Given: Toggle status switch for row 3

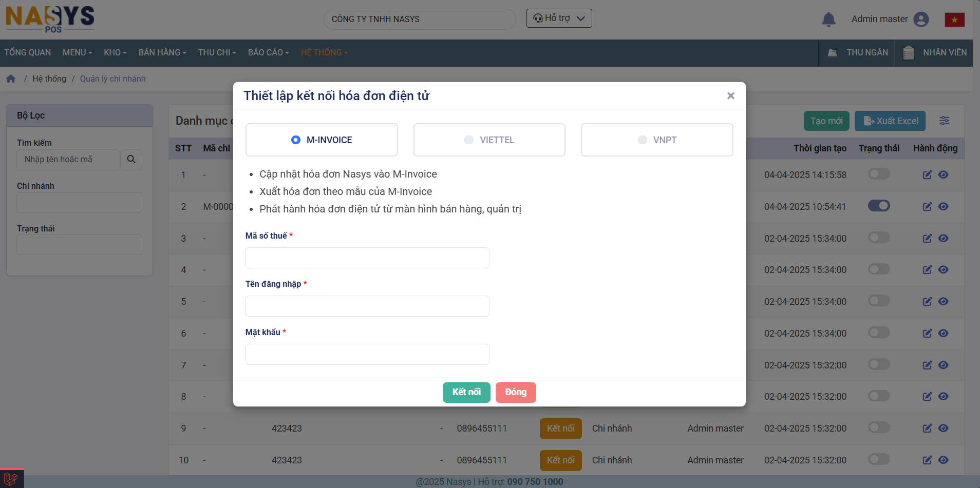Looking at the screenshot, I should click(879, 238).
